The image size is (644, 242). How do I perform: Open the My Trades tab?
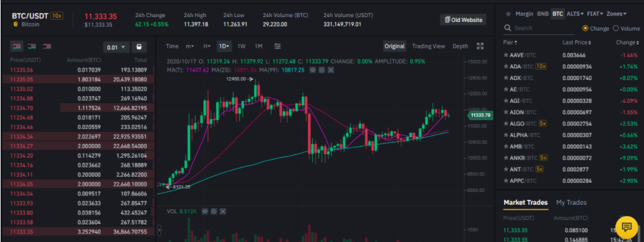571,202
